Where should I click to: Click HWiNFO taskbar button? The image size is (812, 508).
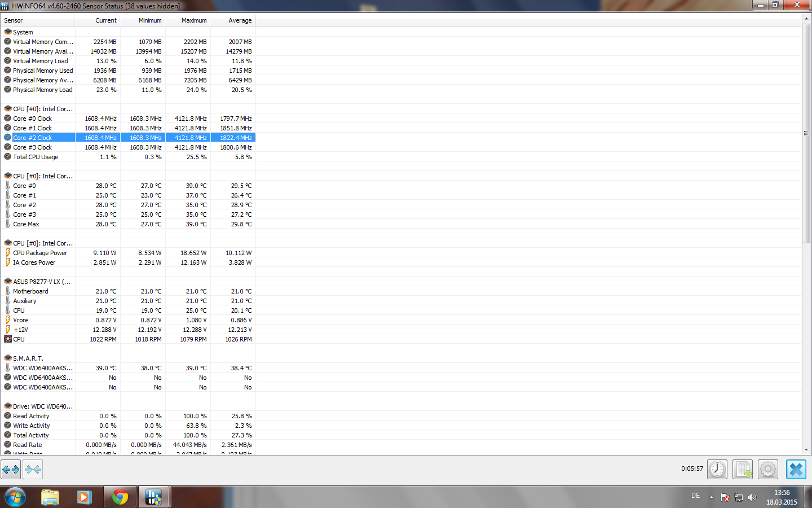(154, 497)
